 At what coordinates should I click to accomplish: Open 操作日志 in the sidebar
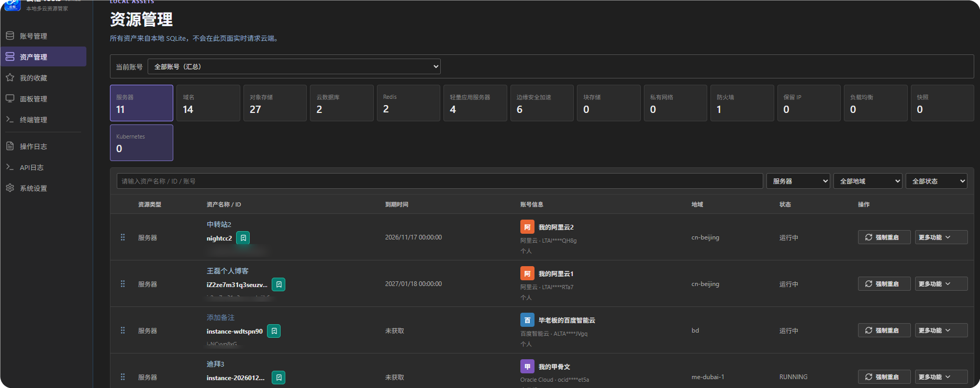point(43,146)
